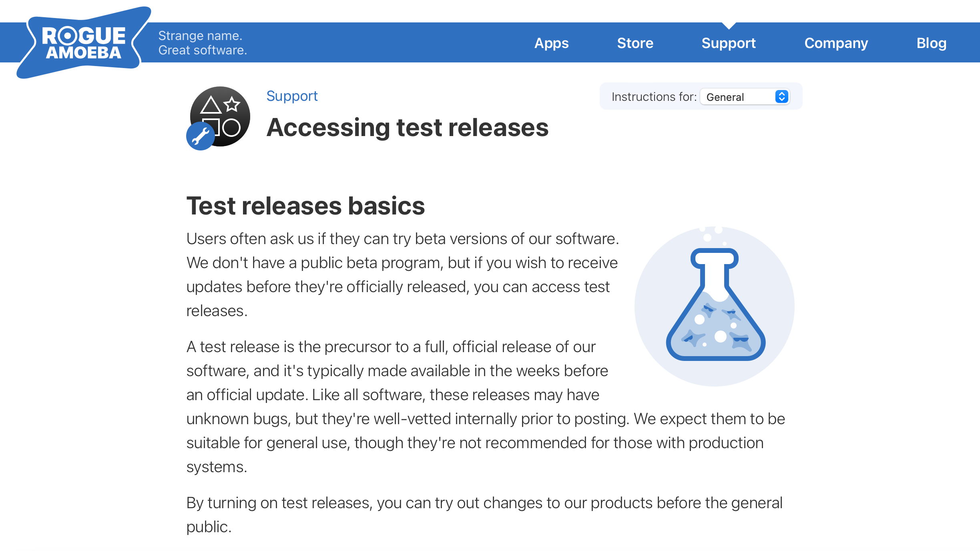Click the beaker flask illustration
The image size is (980, 551).
click(x=715, y=306)
